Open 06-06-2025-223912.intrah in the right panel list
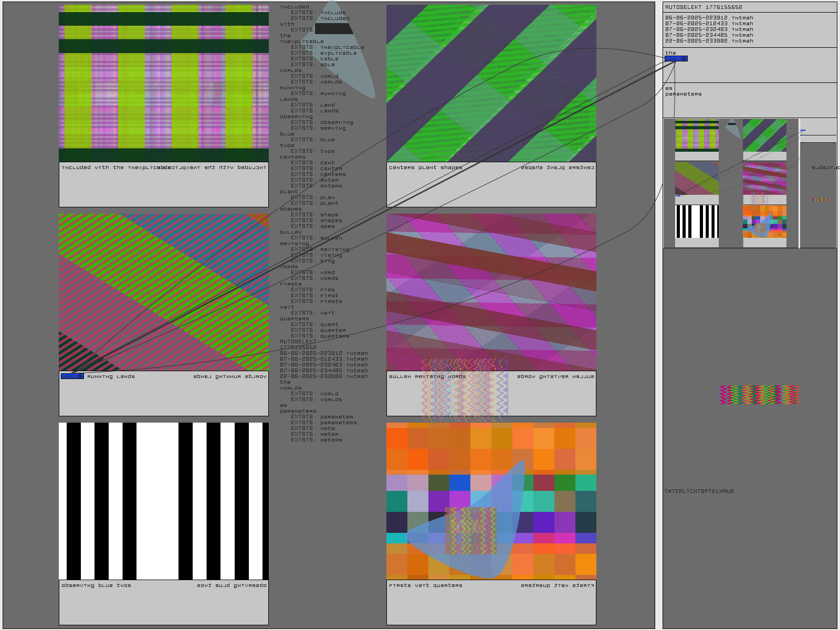840x630 pixels. pos(709,18)
